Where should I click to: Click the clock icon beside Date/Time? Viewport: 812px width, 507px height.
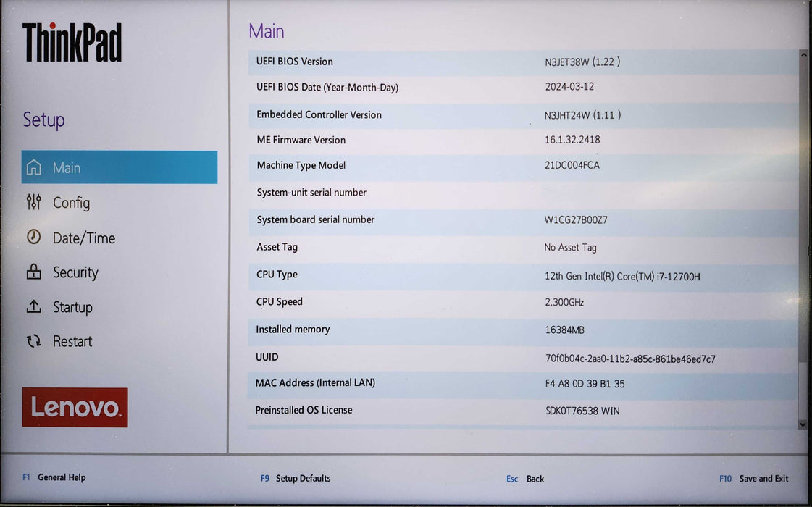[33, 237]
